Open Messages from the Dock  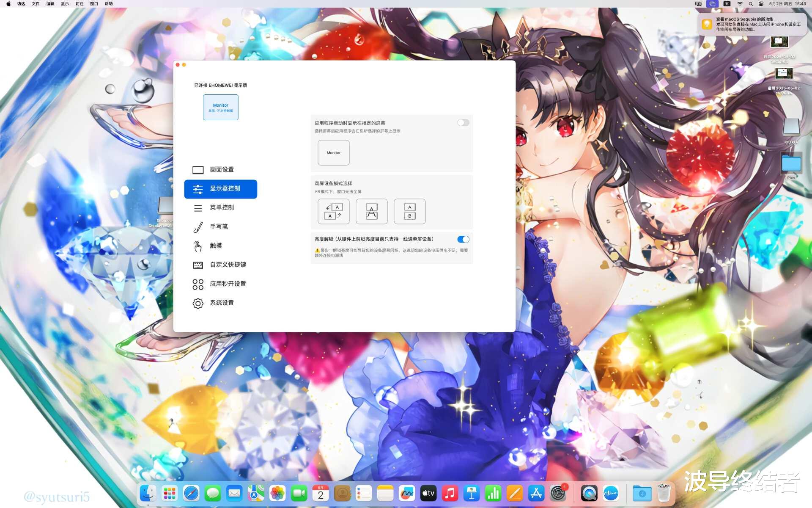click(x=213, y=493)
